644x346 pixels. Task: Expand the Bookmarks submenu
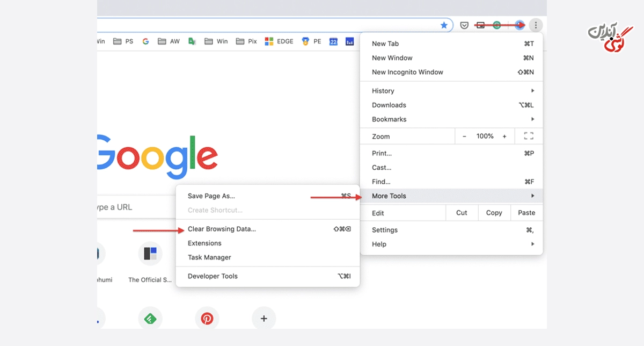click(451, 119)
